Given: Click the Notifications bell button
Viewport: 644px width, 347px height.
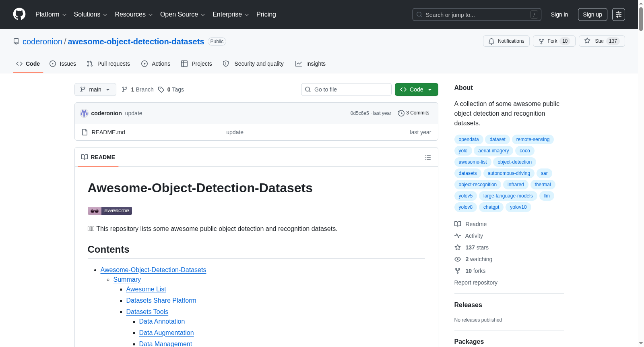Looking at the screenshot, I should tap(506, 41).
